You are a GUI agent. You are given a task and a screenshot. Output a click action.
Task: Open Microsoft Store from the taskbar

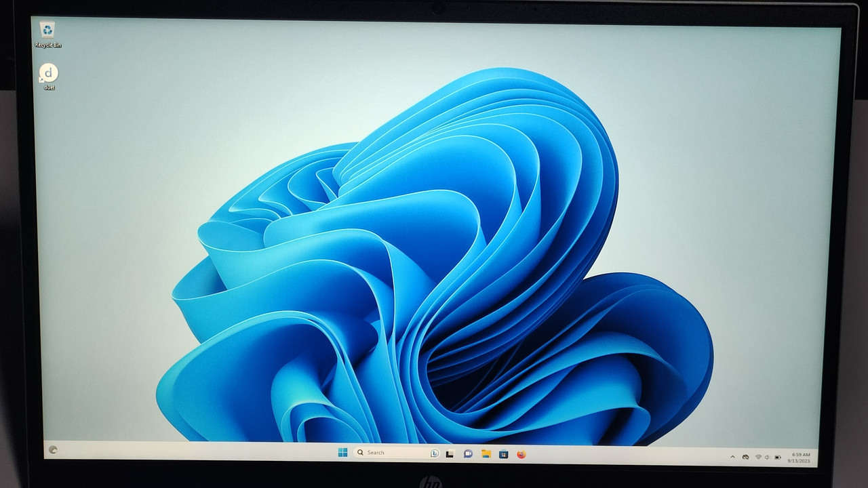click(x=504, y=454)
